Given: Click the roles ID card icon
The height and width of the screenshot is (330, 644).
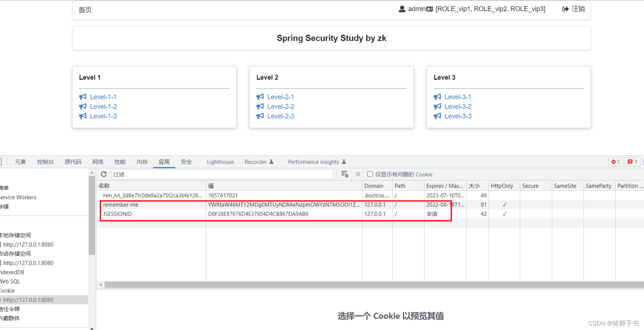Looking at the screenshot, I should pos(430,9).
